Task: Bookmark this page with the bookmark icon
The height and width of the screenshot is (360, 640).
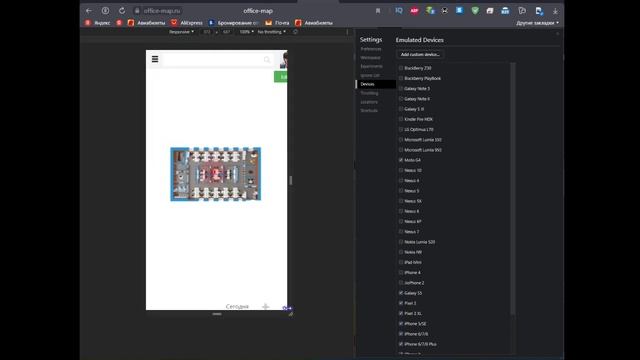Action: [378, 11]
